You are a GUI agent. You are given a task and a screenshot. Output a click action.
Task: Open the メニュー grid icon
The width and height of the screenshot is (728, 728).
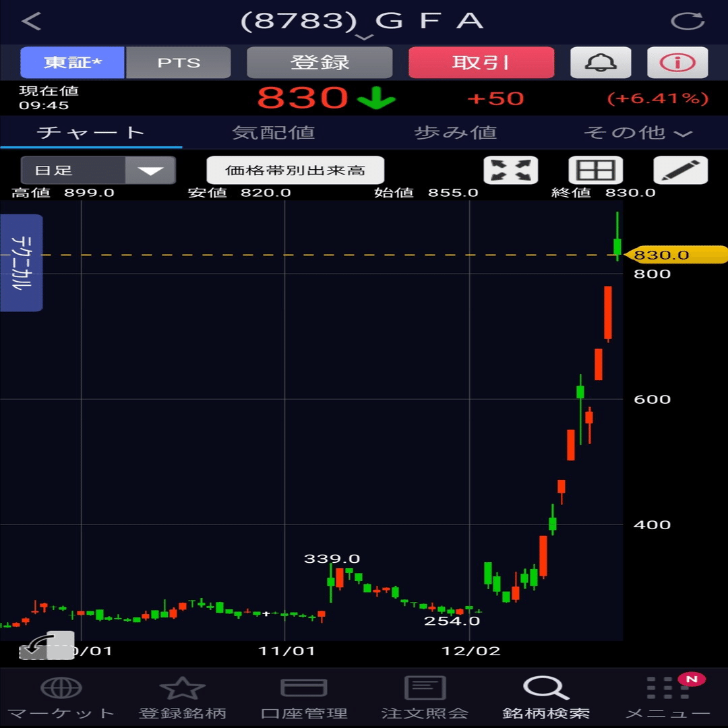[x=667, y=688]
